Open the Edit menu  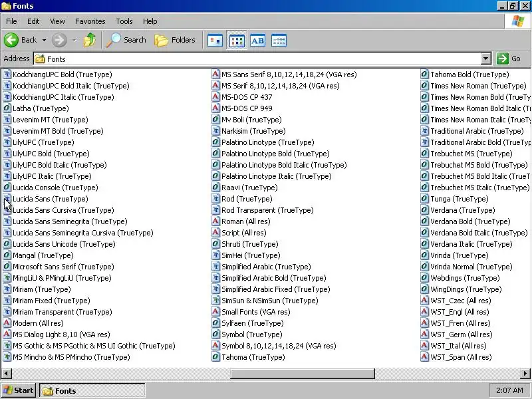click(x=33, y=21)
